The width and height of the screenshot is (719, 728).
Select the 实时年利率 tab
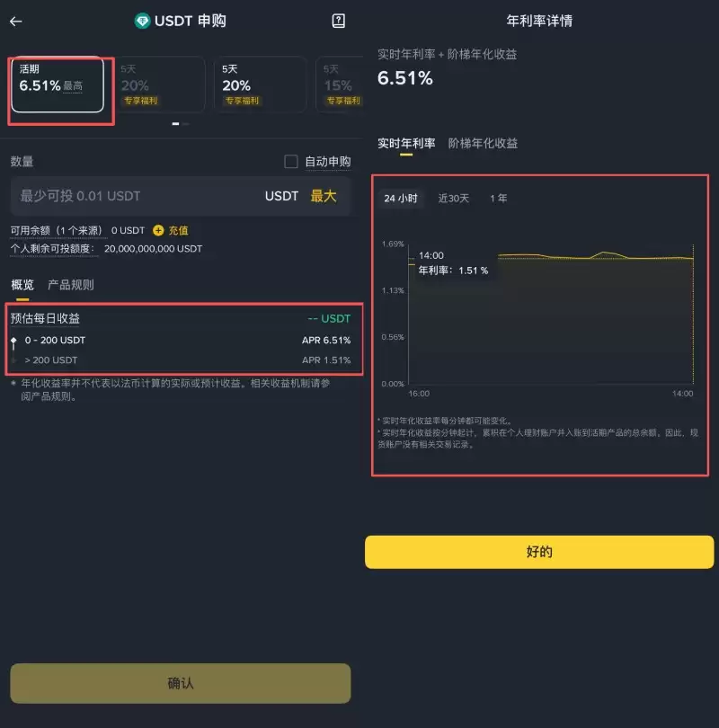406,144
